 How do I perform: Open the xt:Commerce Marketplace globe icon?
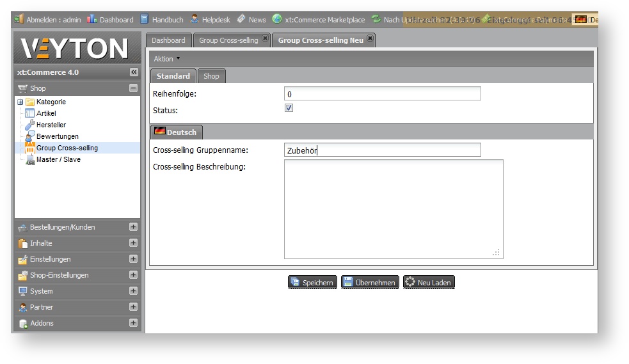point(276,19)
